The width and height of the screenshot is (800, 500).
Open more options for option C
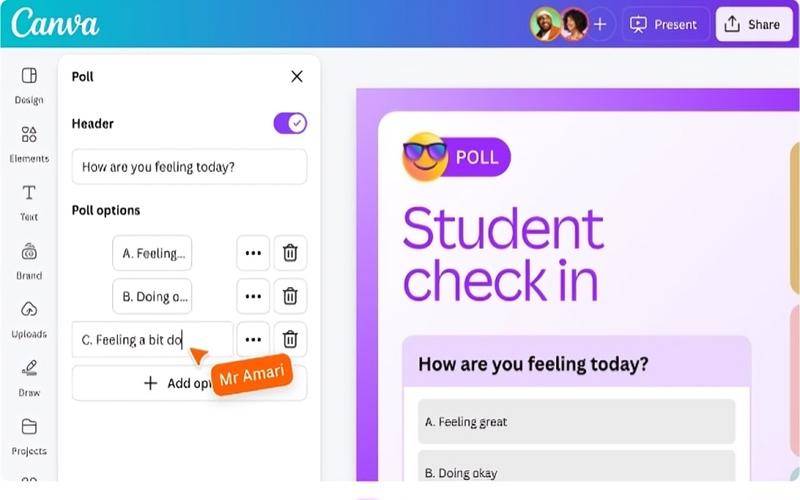click(253, 339)
